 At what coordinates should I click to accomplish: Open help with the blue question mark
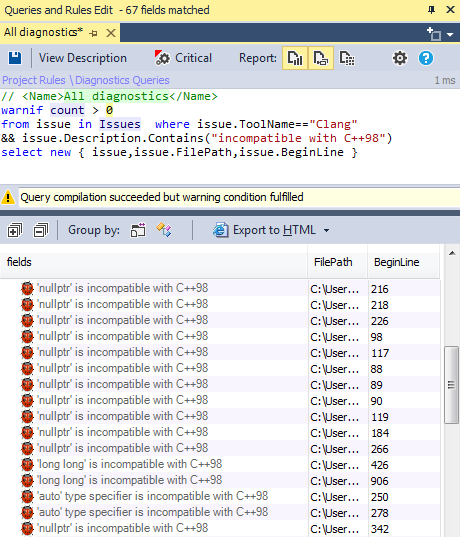click(426, 58)
